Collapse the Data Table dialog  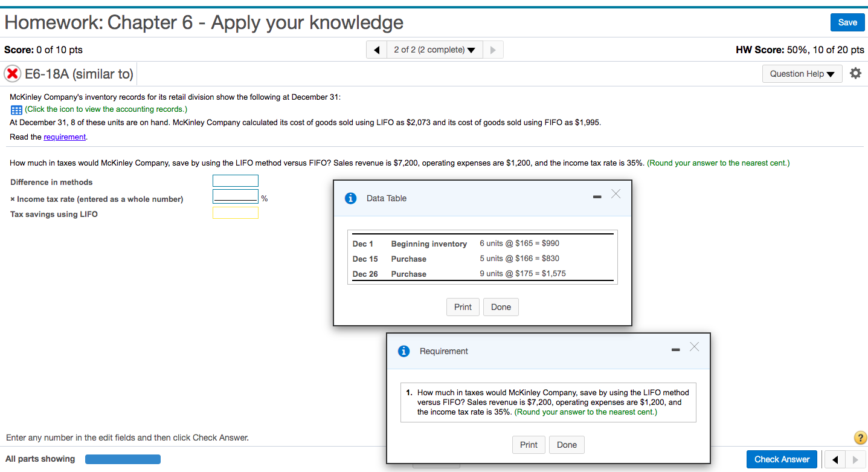coord(597,196)
